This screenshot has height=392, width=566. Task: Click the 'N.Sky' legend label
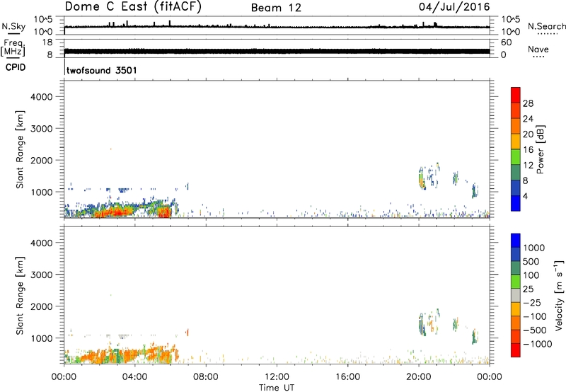(x=13, y=26)
